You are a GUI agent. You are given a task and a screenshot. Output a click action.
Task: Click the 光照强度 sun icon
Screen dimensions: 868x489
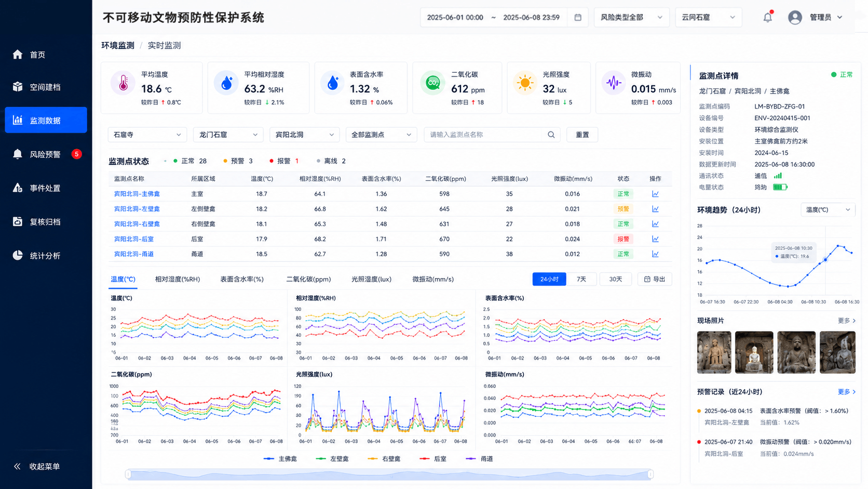coord(525,83)
